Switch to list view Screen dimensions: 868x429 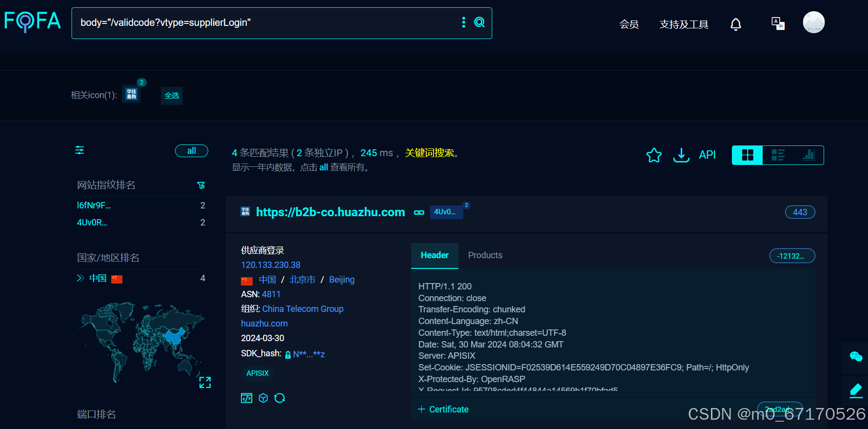tap(778, 155)
